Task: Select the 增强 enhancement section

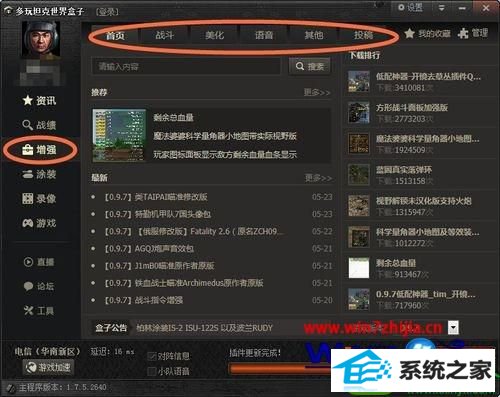Action: click(x=39, y=150)
